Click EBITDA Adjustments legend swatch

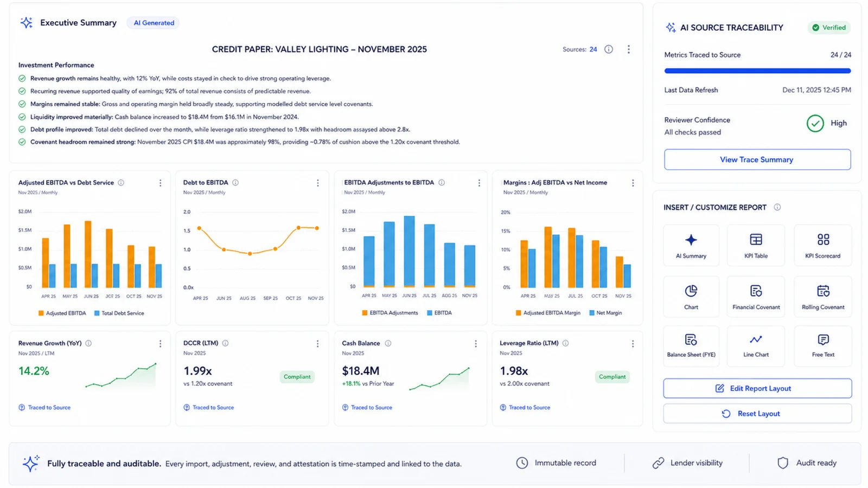point(365,313)
